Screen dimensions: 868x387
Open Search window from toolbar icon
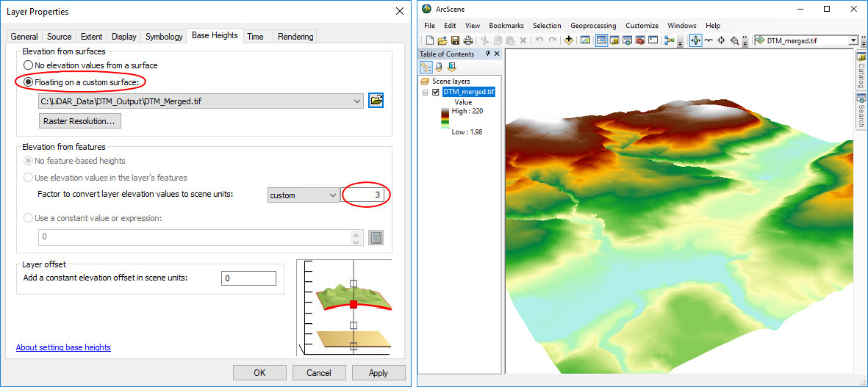click(x=627, y=40)
